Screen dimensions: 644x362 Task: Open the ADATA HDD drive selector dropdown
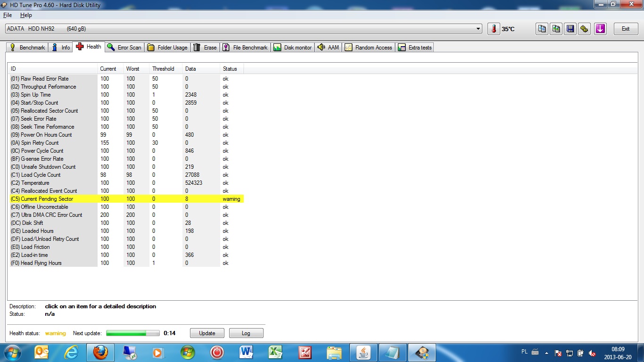click(x=243, y=29)
